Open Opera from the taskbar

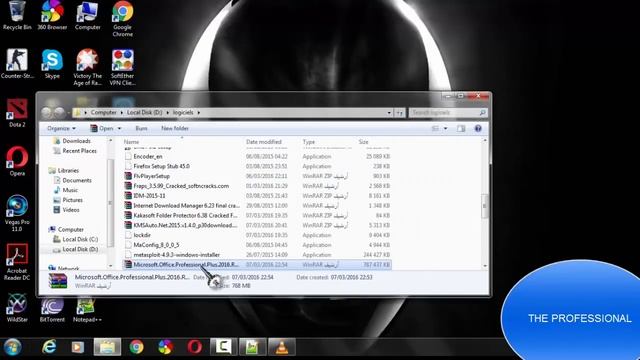[x=194, y=347]
